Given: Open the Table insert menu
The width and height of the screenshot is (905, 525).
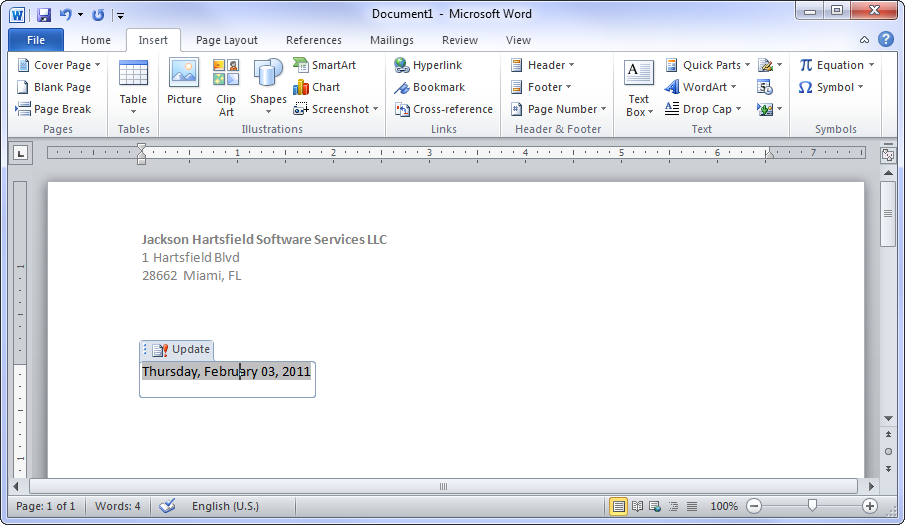Looking at the screenshot, I should click(x=133, y=87).
